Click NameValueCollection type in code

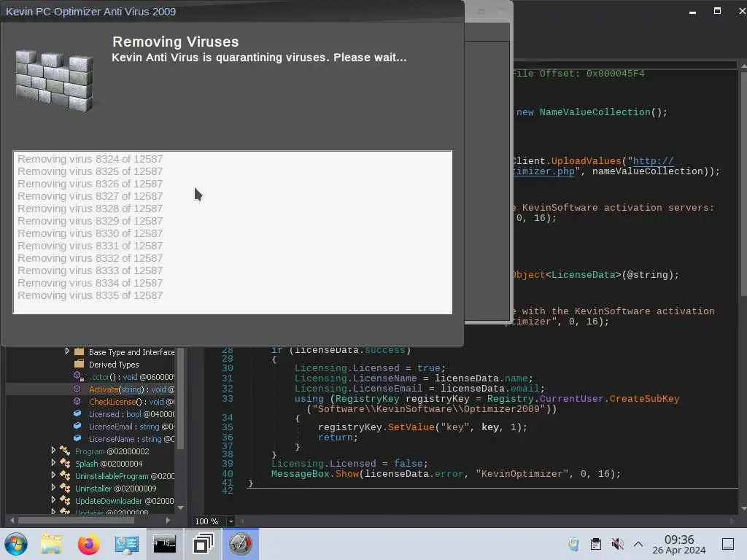pyautogui.click(x=595, y=112)
